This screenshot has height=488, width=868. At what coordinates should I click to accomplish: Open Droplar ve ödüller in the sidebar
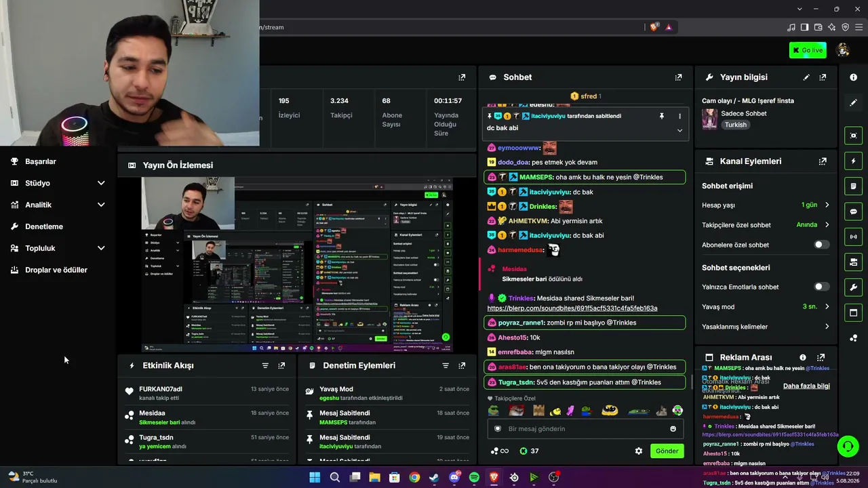(58, 270)
